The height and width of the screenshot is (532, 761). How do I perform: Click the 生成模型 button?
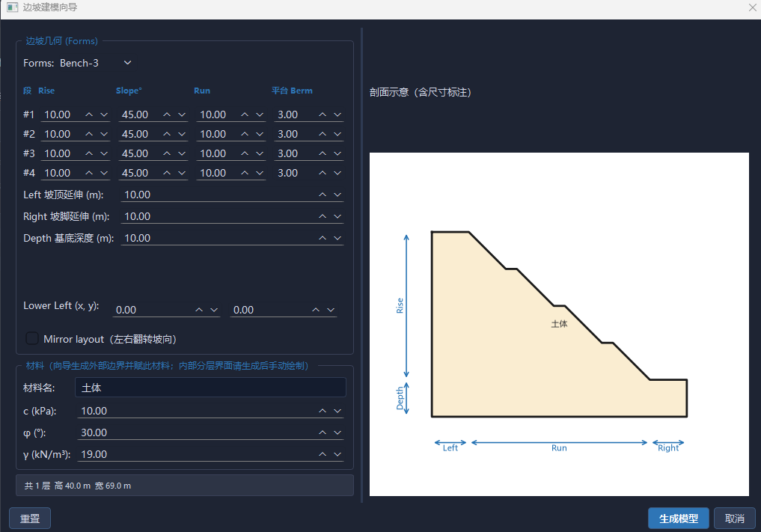tap(679, 519)
